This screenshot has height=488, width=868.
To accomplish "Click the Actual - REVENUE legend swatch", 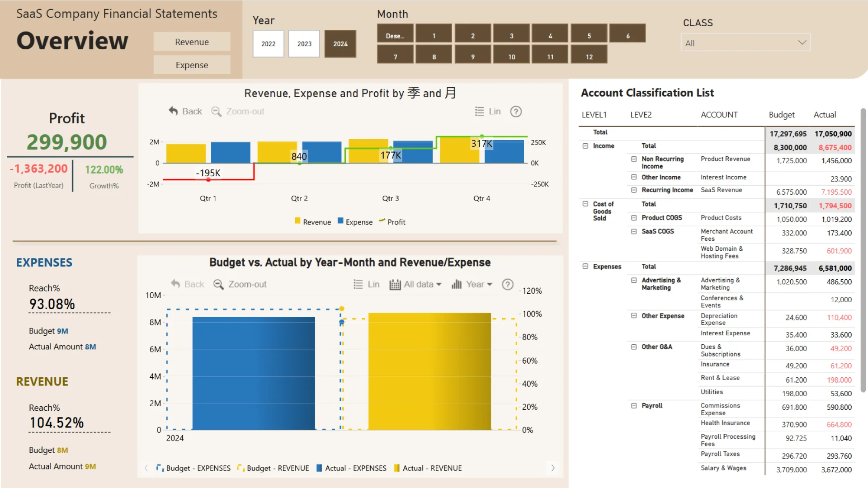I will click(397, 468).
